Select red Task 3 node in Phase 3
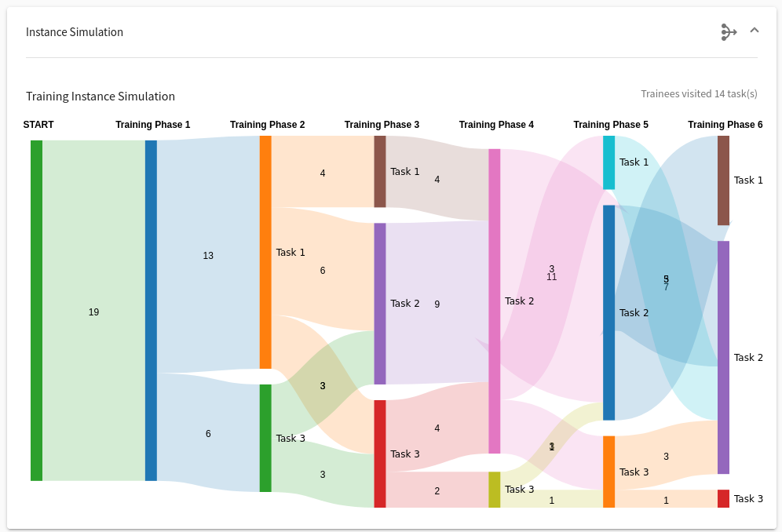The image size is (782, 532). coord(380,454)
